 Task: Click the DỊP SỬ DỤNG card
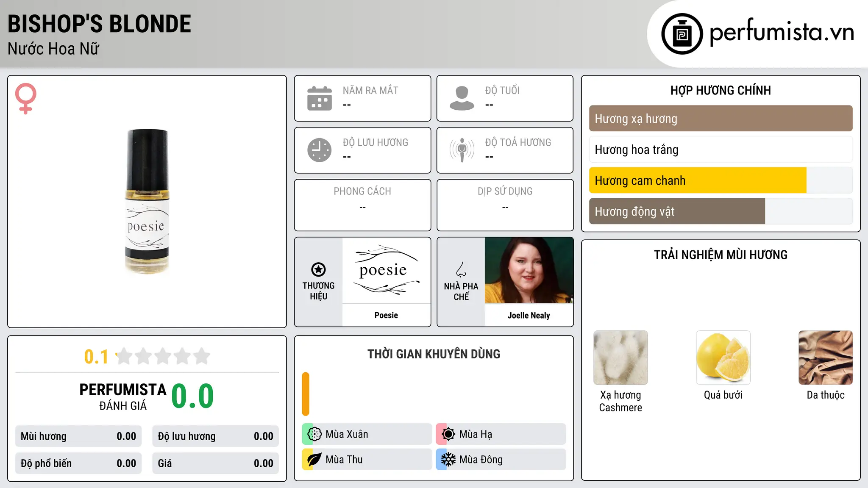click(505, 205)
